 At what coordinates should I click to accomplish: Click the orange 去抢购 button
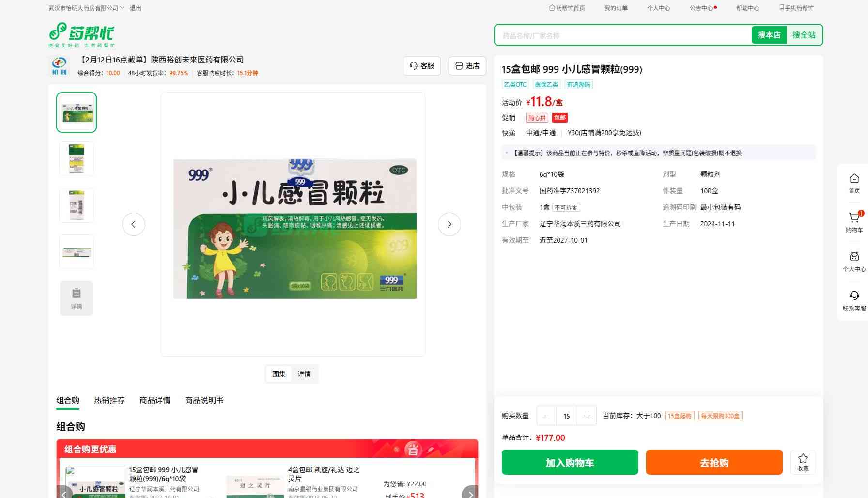coord(714,462)
